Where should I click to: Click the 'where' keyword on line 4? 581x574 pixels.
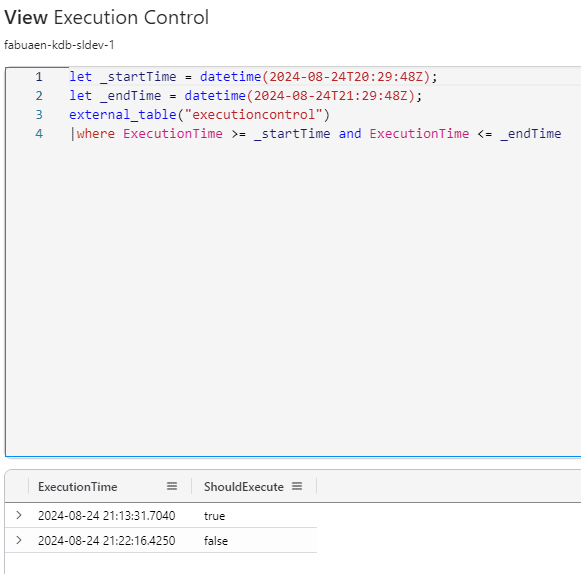point(96,133)
